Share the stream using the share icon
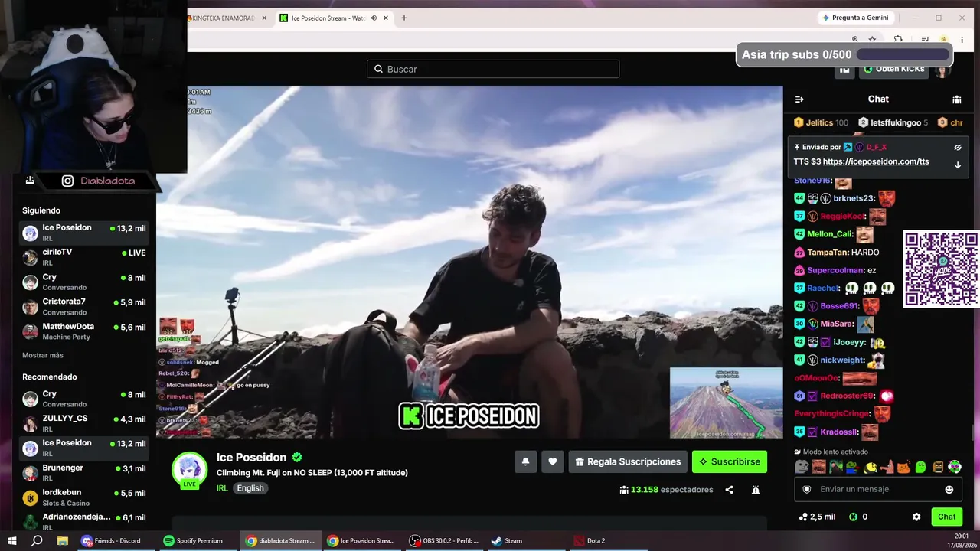This screenshot has width=980, height=551. tap(729, 490)
